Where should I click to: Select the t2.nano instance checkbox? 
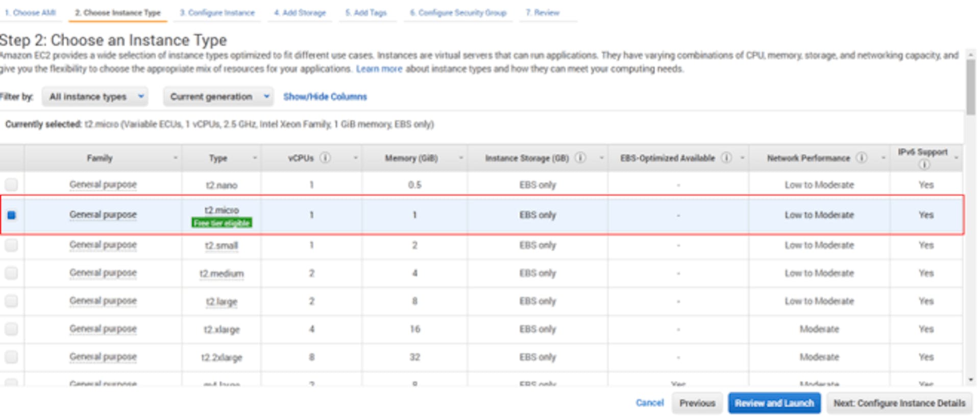(x=11, y=184)
